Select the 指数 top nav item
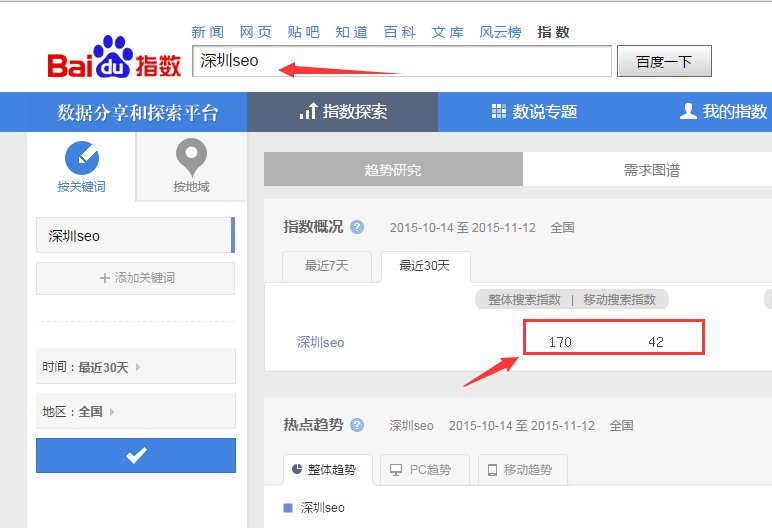 pos(553,33)
